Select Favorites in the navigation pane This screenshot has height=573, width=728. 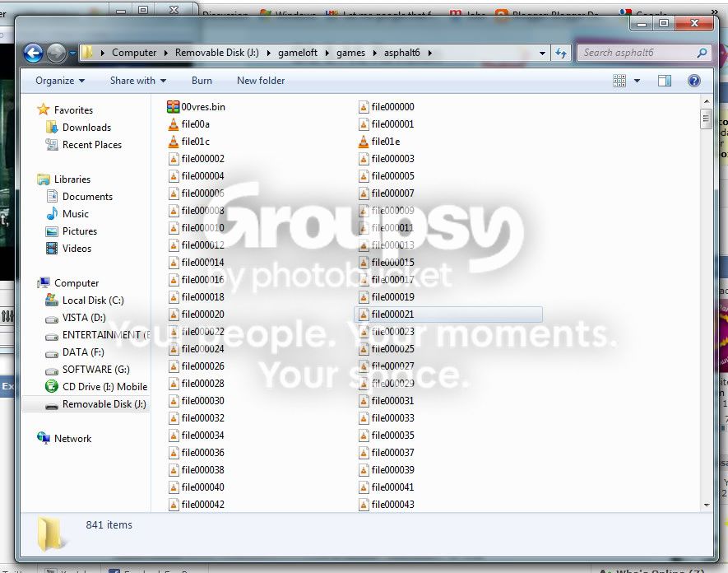tap(73, 110)
